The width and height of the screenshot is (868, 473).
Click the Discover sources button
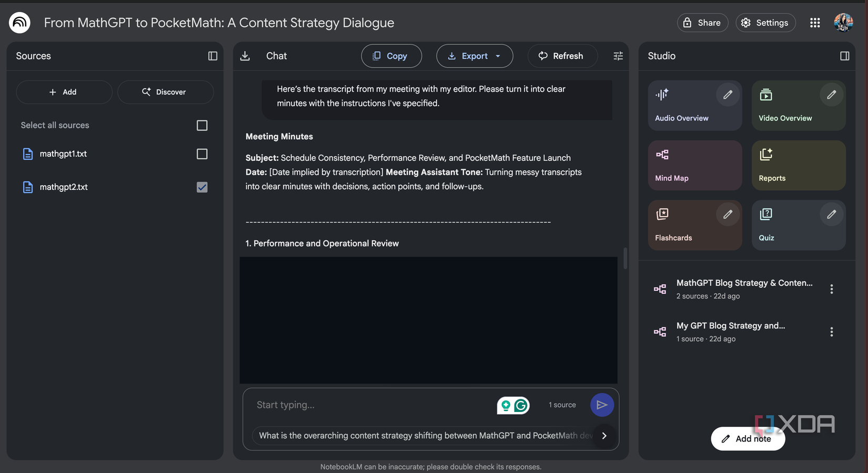(165, 92)
